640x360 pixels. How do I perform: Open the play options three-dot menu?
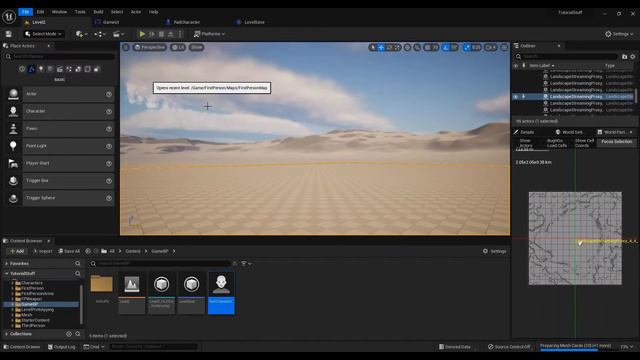[x=180, y=34]
